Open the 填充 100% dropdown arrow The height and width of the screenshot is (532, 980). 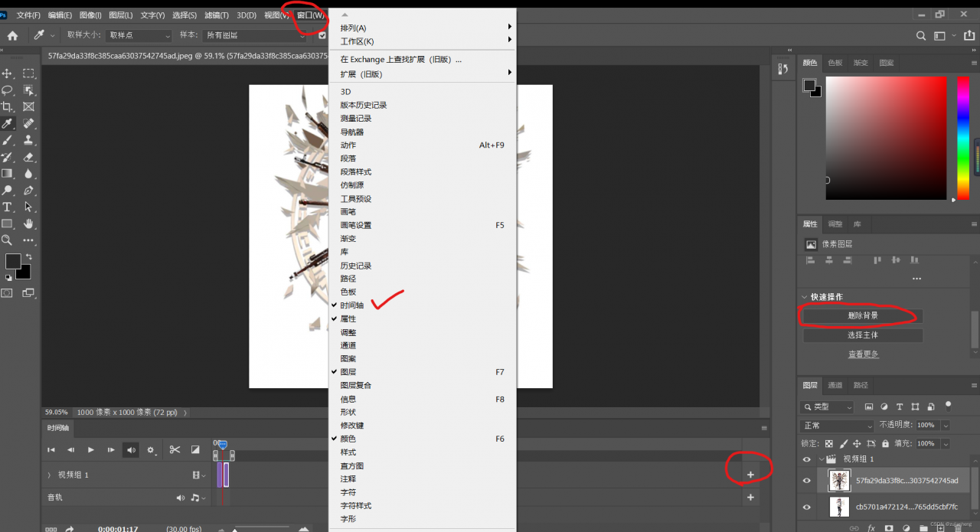(946, 443)
